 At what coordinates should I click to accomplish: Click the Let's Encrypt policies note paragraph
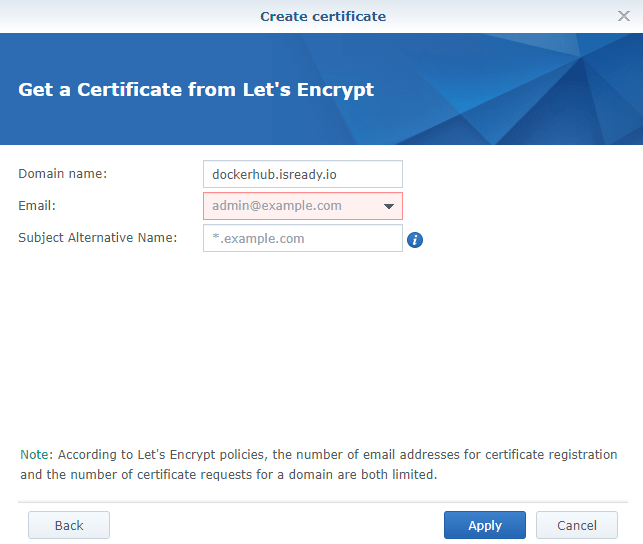[320, 465]
